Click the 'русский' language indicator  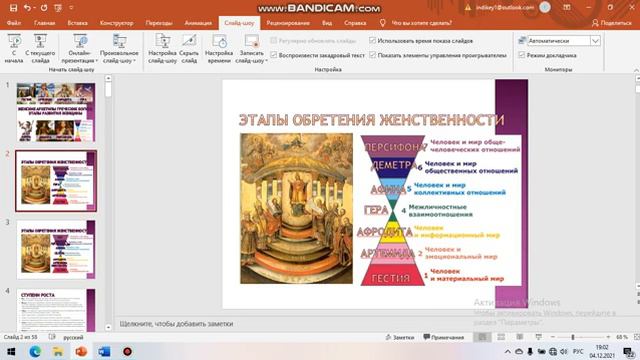[73, 337]
